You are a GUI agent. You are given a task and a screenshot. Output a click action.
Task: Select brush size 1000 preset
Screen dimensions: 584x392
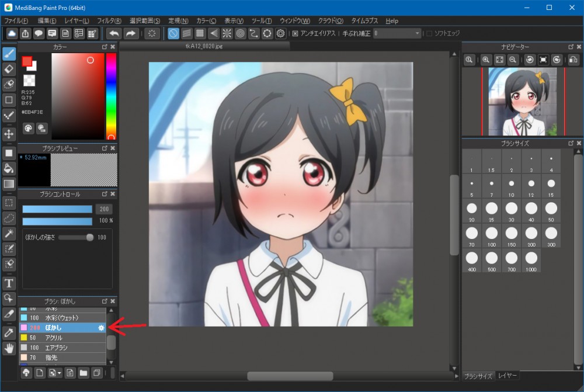click(531, 262)
